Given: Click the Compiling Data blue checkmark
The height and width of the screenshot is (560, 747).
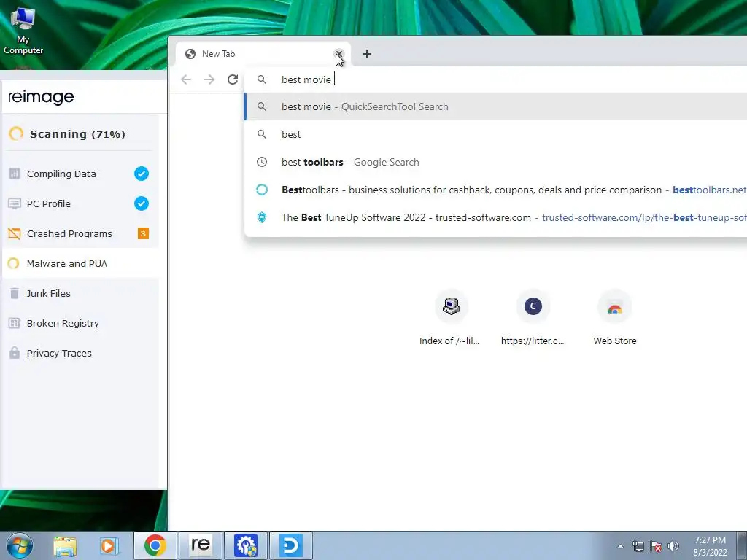Looking at the screenshot, I should pyautogui.click(x=142, y=174).
